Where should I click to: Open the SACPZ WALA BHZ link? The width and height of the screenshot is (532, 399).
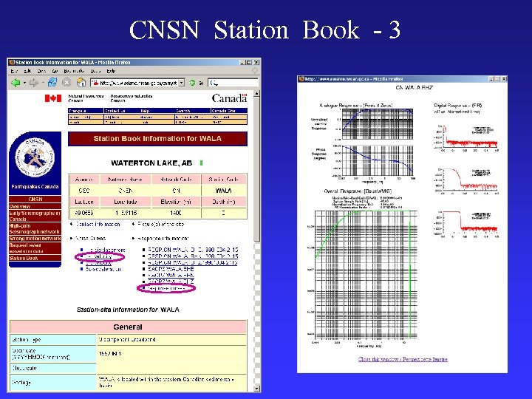pyautogui.click(x=171, y=282)
